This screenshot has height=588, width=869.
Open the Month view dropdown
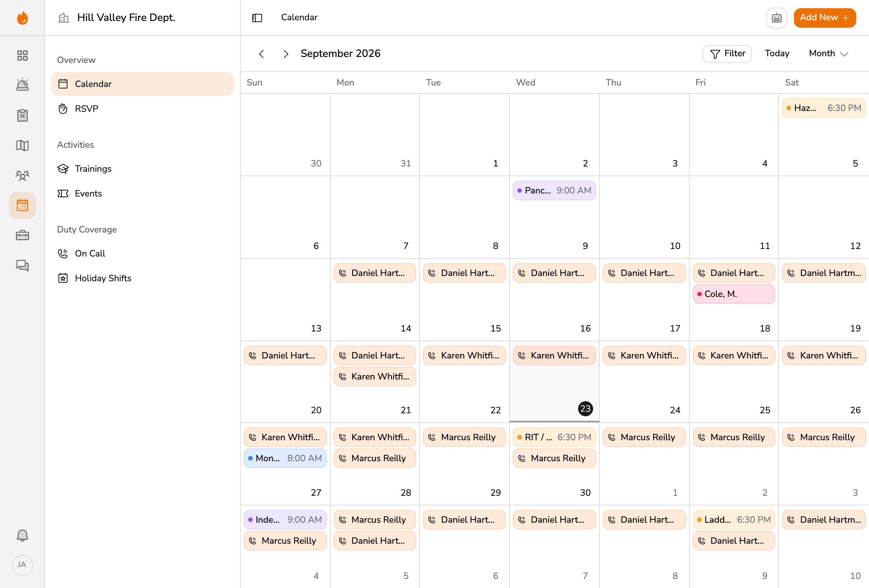(829, 54)
